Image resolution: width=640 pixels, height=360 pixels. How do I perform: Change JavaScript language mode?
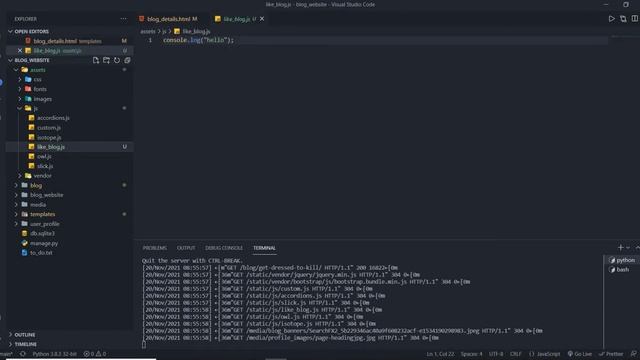click(x=545, y=354)
